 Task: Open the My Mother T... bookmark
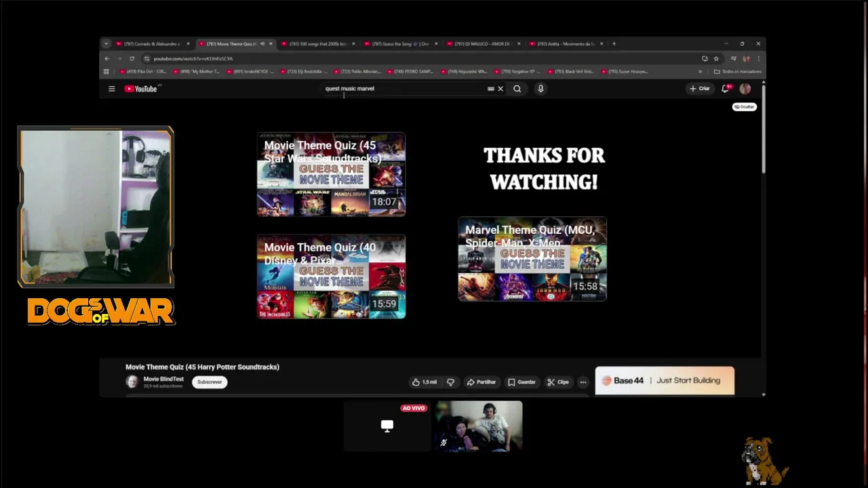point(198,71)
